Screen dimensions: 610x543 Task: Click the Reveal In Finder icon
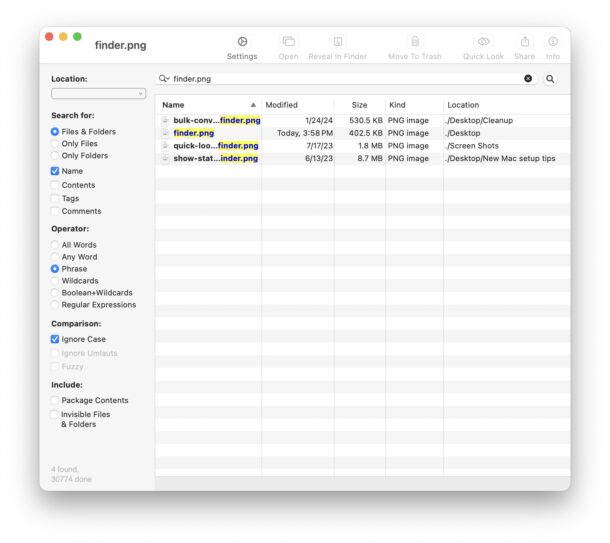pos(337,42)
